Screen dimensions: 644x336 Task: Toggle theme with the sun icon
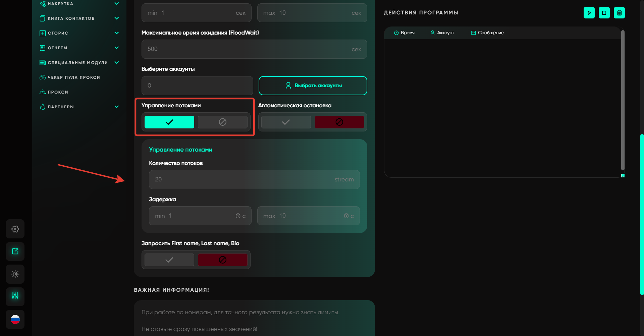15,274
